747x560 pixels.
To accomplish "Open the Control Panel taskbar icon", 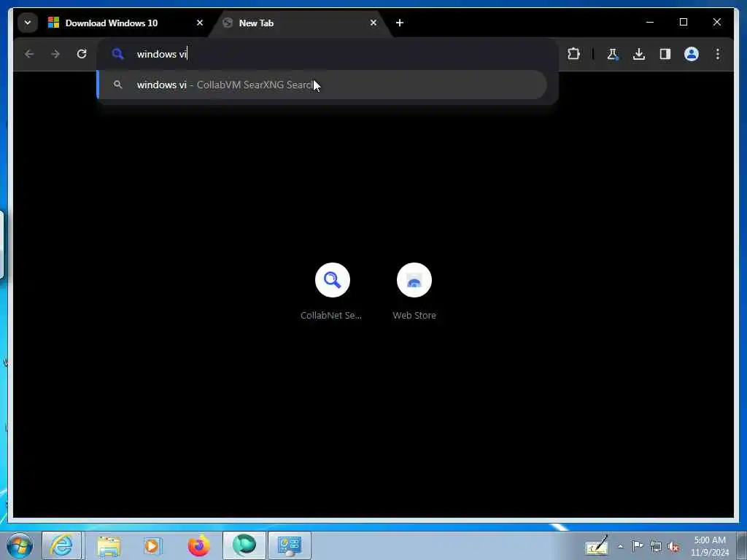I will (x=289, y=545).
